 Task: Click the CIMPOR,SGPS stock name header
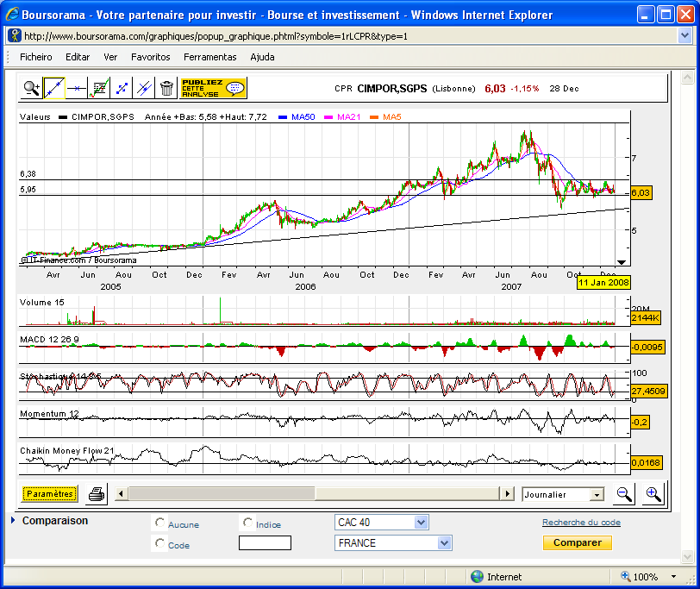(392, 89)
